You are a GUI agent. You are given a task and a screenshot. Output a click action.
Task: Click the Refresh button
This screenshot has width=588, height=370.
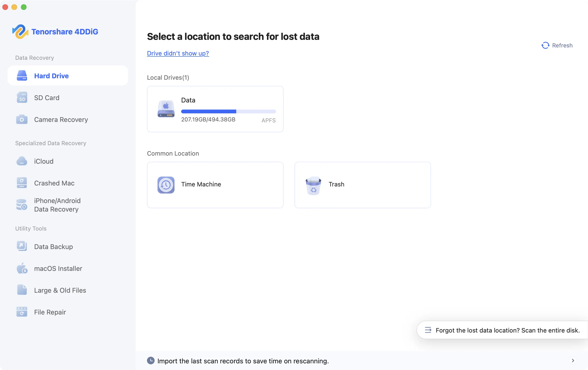557,46
